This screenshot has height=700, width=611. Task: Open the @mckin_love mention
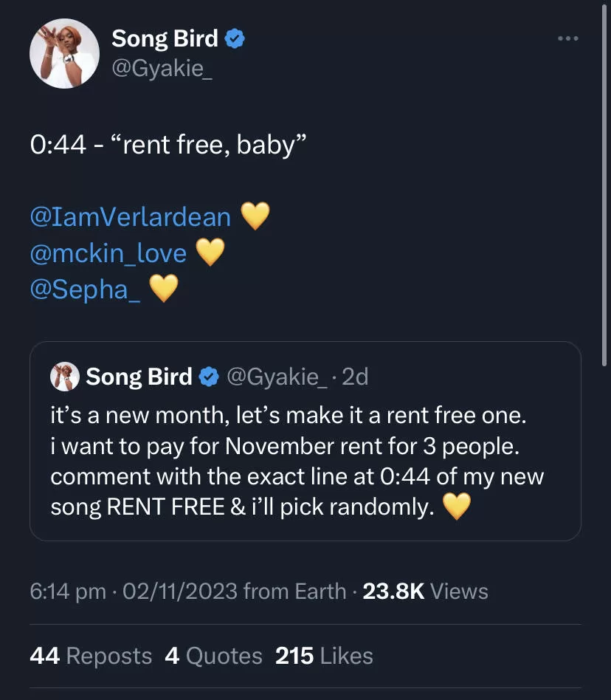click(108, 253)
